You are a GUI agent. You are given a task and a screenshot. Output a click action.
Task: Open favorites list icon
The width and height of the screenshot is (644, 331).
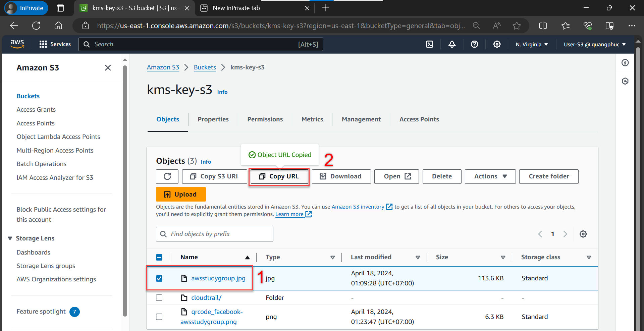566,26
